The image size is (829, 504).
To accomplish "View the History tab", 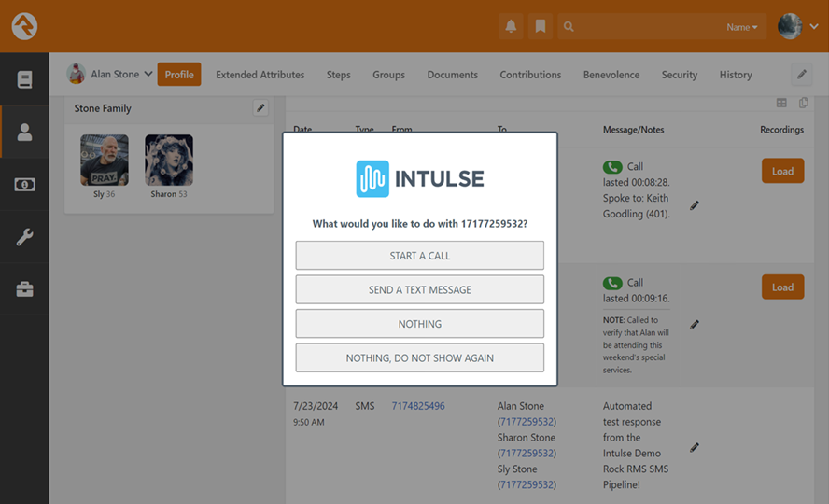I will tap(736, 75).
